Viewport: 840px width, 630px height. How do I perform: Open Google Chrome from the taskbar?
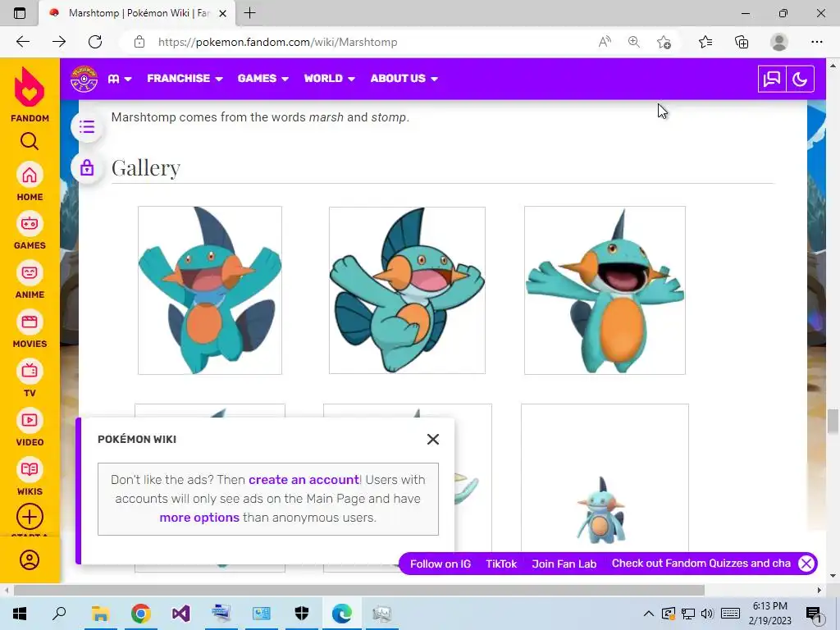[x=140, y=614]
